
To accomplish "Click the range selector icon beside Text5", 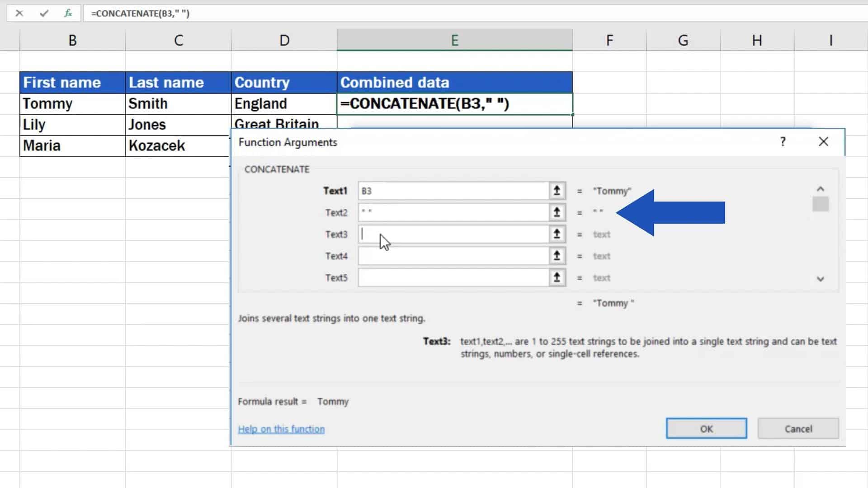I will click(557, 277).
